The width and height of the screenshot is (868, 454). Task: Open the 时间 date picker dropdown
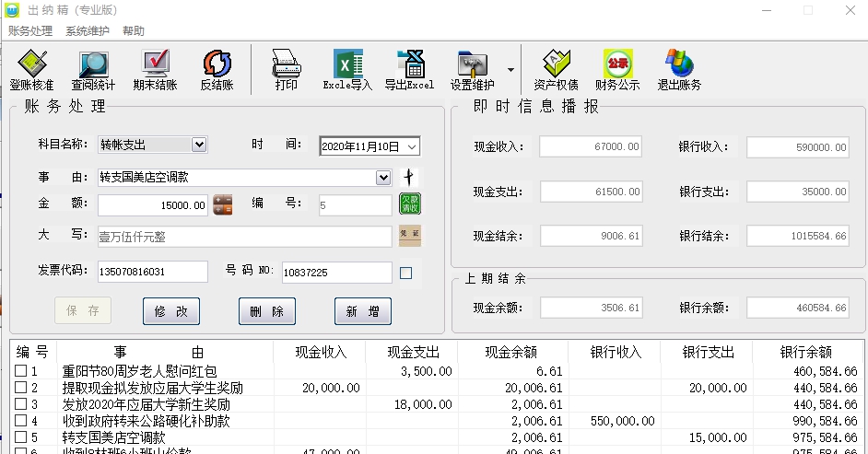tap(412, 146)
